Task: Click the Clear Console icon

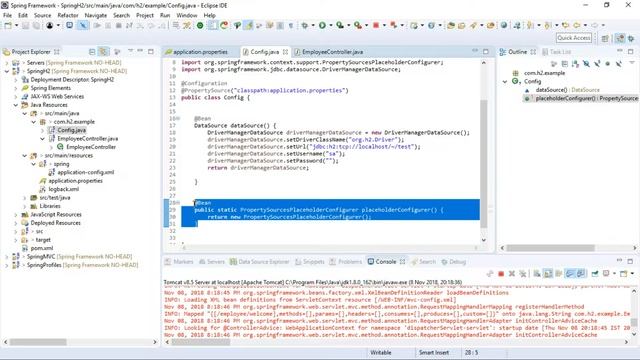Action: click(537, 273)
